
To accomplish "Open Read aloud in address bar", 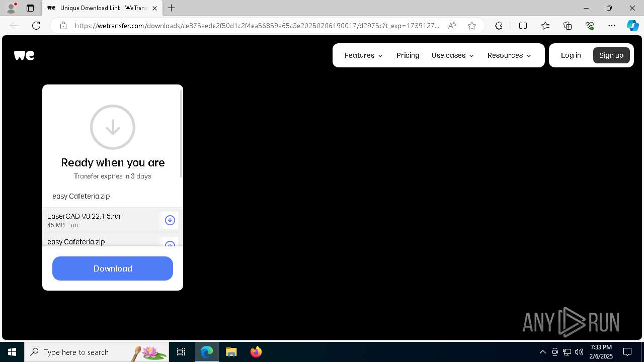I will tap(452, 26).
